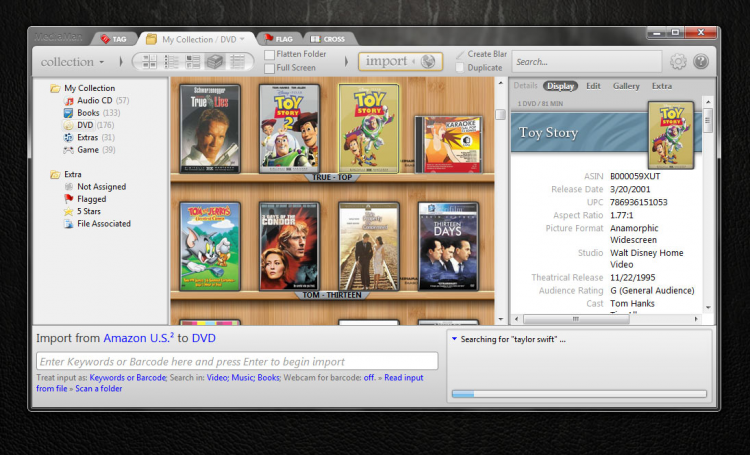Enable the Full Screen checkbox
Screen dimensions: 750x455
(269, 68)
